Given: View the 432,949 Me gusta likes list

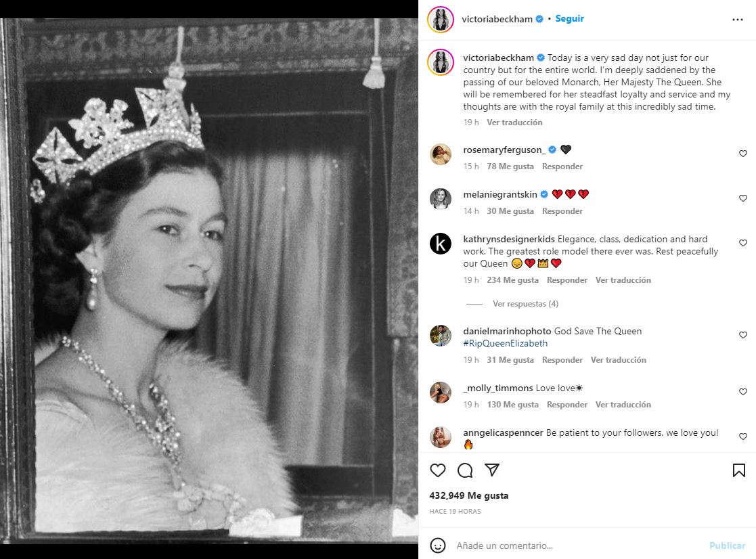Looking at the screenshot, I should [468, 495].
